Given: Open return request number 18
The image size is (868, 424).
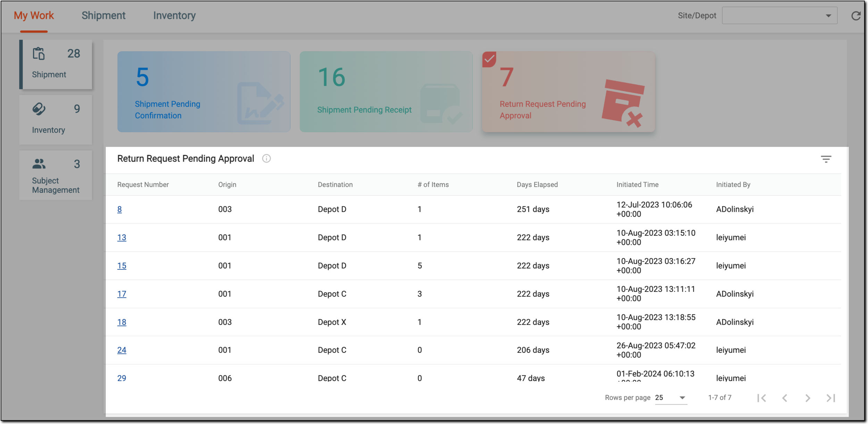Looking at the screenshot, I should coord(122,322).
